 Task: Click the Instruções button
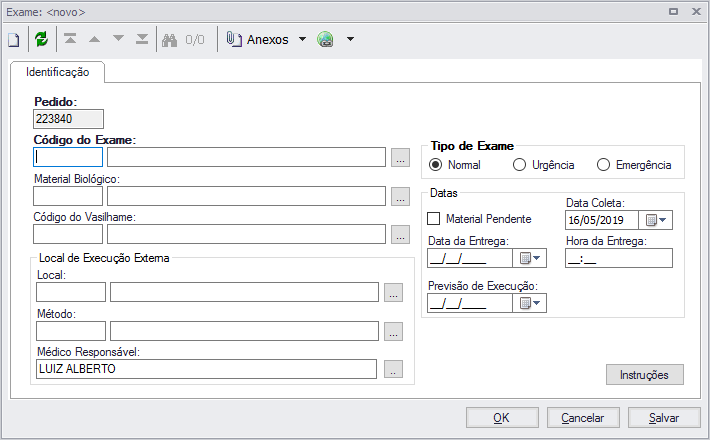click(644, 374)
